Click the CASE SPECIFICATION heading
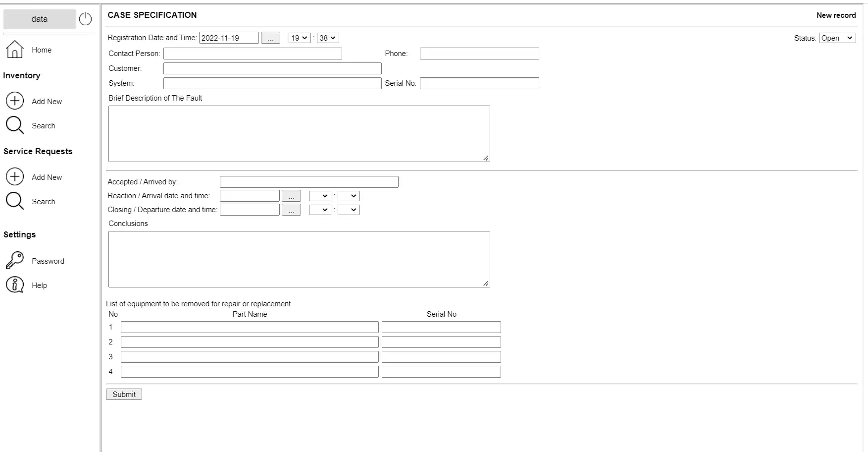Image resolution: width=868 pixels, height=452 pixels. pos(152,15)
